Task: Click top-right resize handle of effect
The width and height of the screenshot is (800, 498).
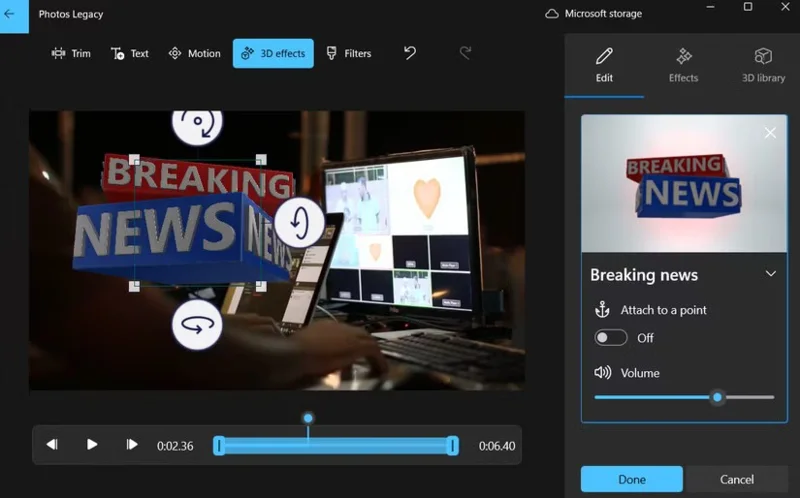Action: 261,160
